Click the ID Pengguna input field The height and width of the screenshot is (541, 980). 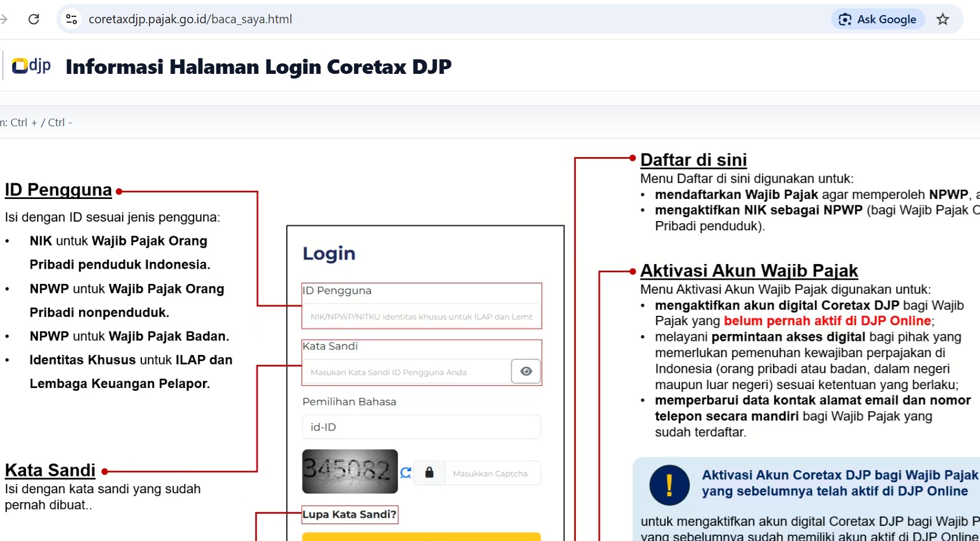click(421, 316)
